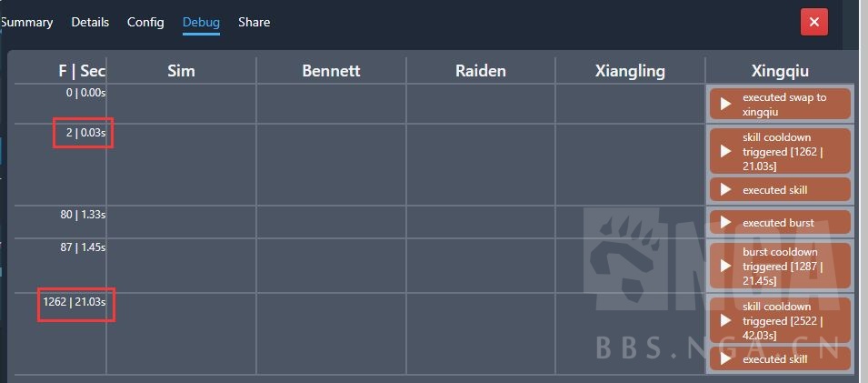Expand the first skill cooldown triggered entry arrow
The width and height of the screenshot is (868, 383).
click(725, 150)
